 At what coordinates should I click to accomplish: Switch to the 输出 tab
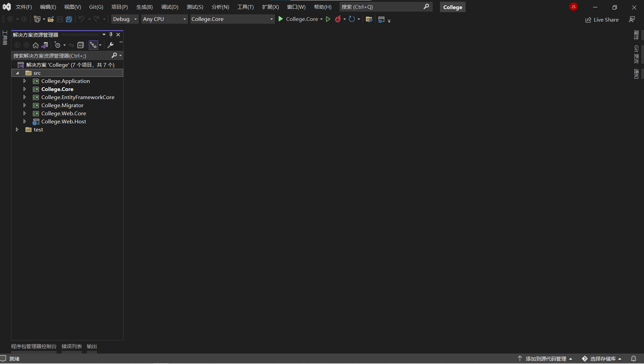coord(92,346)
